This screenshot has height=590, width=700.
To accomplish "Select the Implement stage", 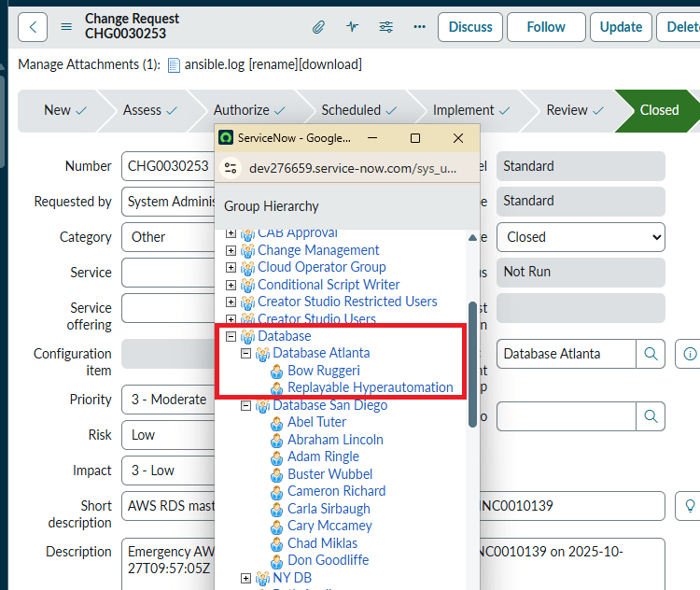I will (471, 110).
